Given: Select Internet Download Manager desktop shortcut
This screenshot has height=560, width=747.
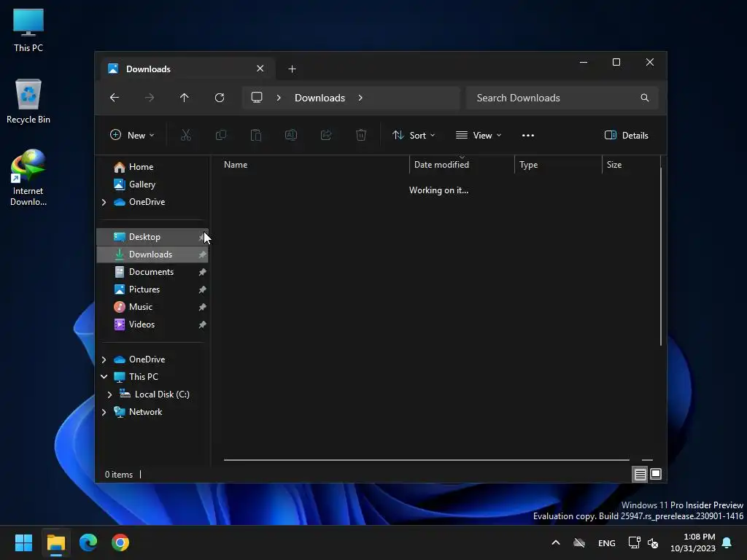Looking at the screenshot, I should pyautogui.click(x=28, y=178).
